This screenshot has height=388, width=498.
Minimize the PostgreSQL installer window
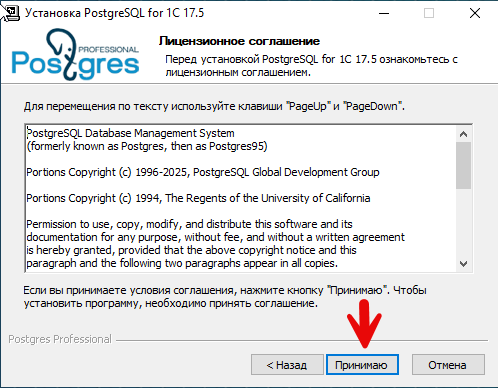(x=384, y=13)
